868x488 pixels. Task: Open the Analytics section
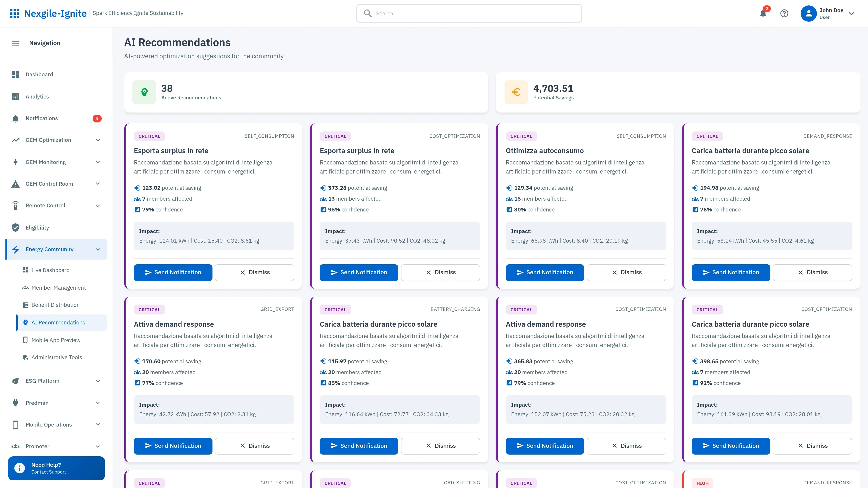tap(37, 96)
